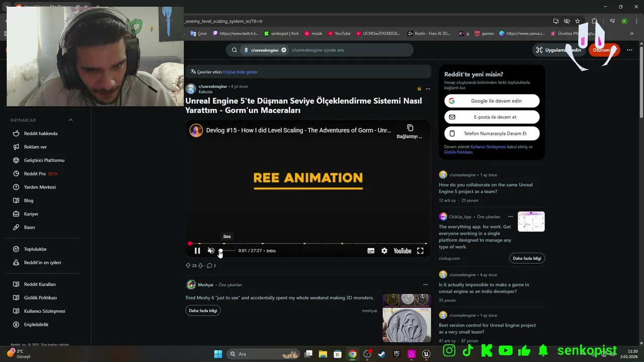Open 'Best version control for Unreal' post

pyautogui.click(x=487, y=329)
